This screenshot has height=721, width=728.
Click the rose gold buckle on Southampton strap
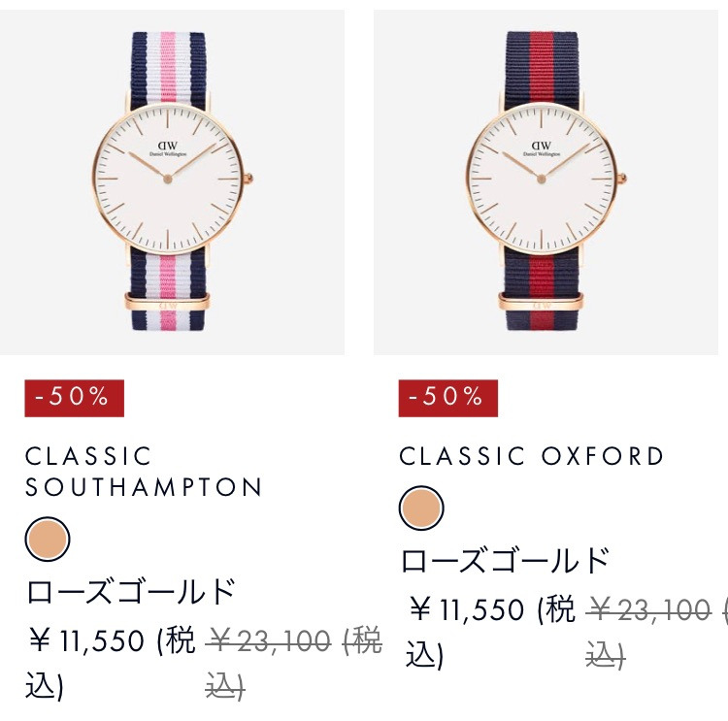coord(167,302)
